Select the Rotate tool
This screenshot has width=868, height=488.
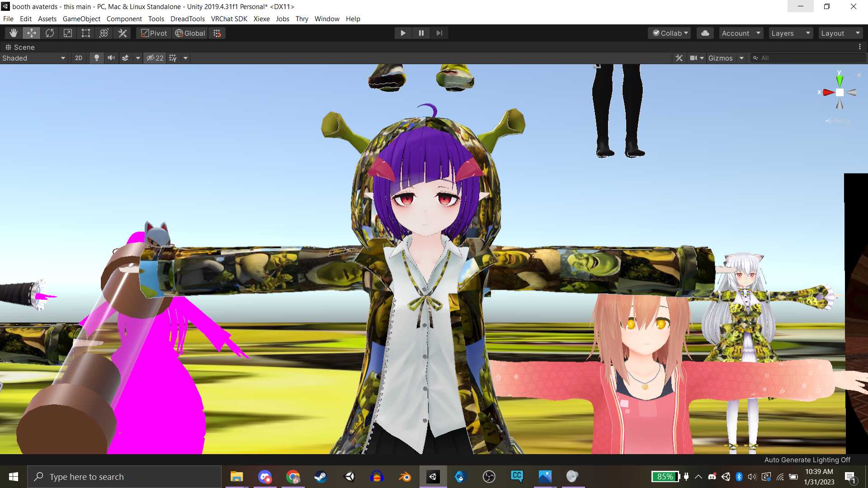point(50,33)
